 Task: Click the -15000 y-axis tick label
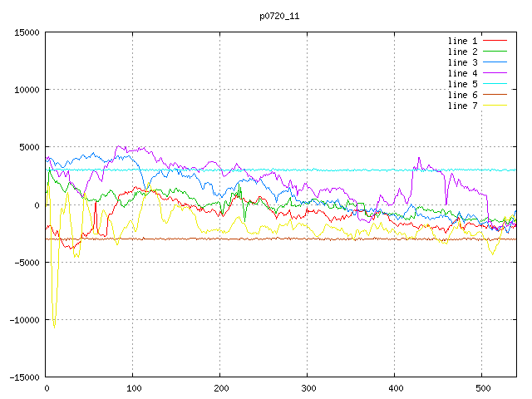click(x=23, y=377)
